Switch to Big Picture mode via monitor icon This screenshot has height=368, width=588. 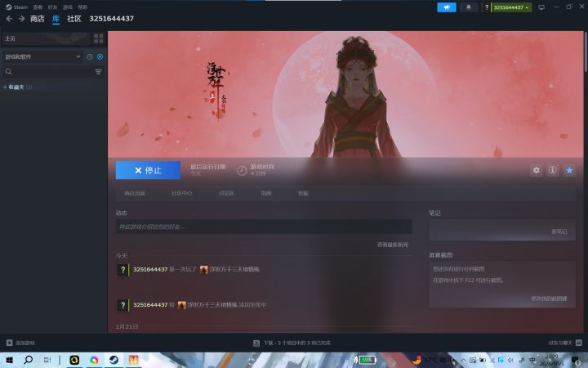[x=541, y=7]
